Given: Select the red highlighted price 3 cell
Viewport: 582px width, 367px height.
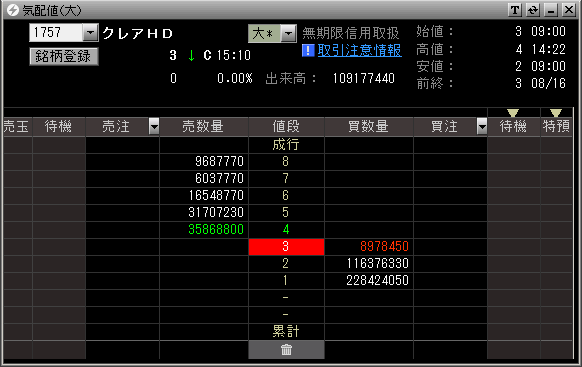Looking at the screenshot, I should coord(286,247).
